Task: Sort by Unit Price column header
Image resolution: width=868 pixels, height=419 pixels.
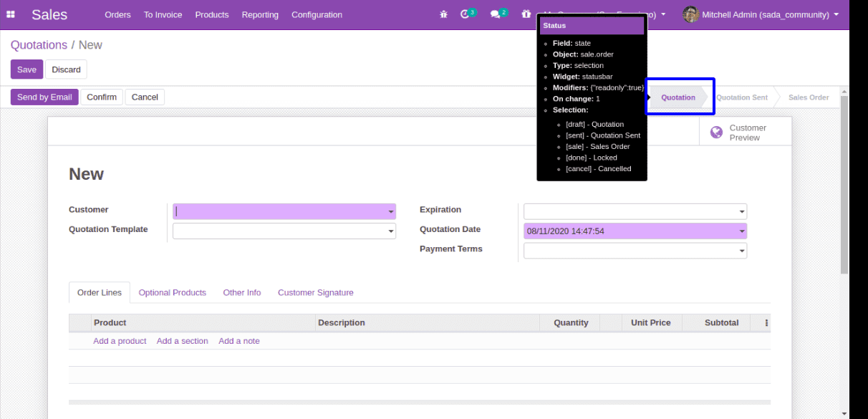Action: [652, 323]
